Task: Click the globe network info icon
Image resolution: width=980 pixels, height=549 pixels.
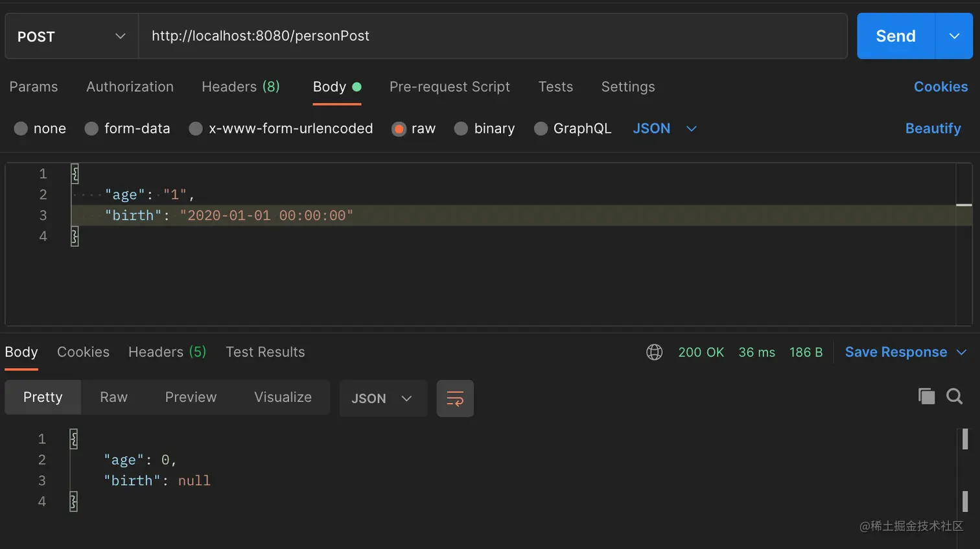Action: [x=654, y=352]
